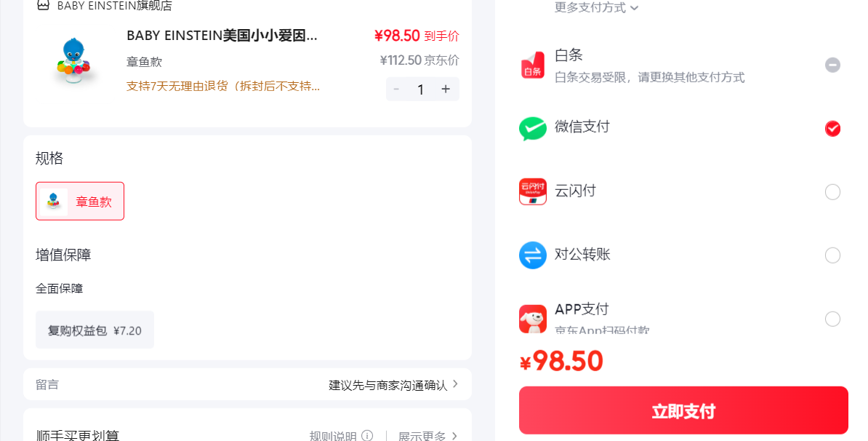This screenshot has width=868, height=441.
Task: Expand 展示更多 in 顺手买更划算
Action: click(x=428, y=436)
